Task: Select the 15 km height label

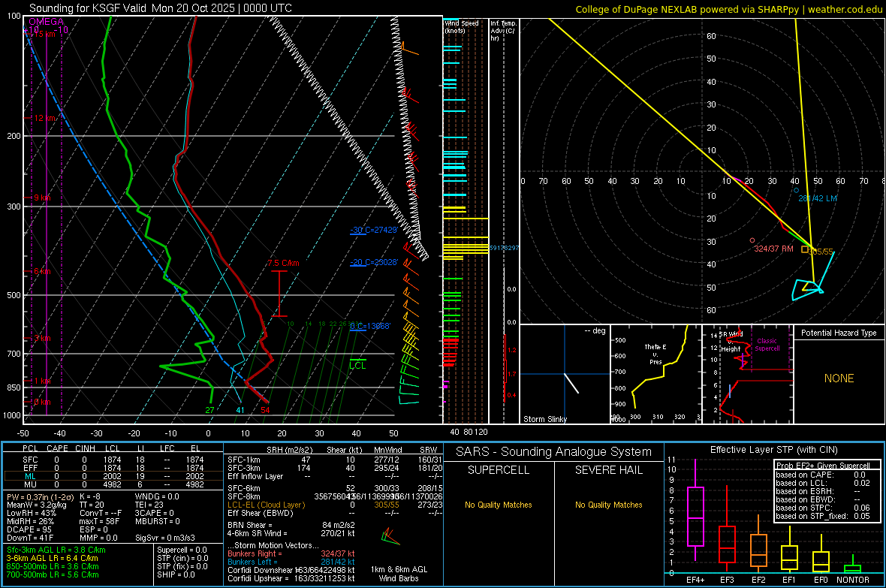Action: coord(44,34)
